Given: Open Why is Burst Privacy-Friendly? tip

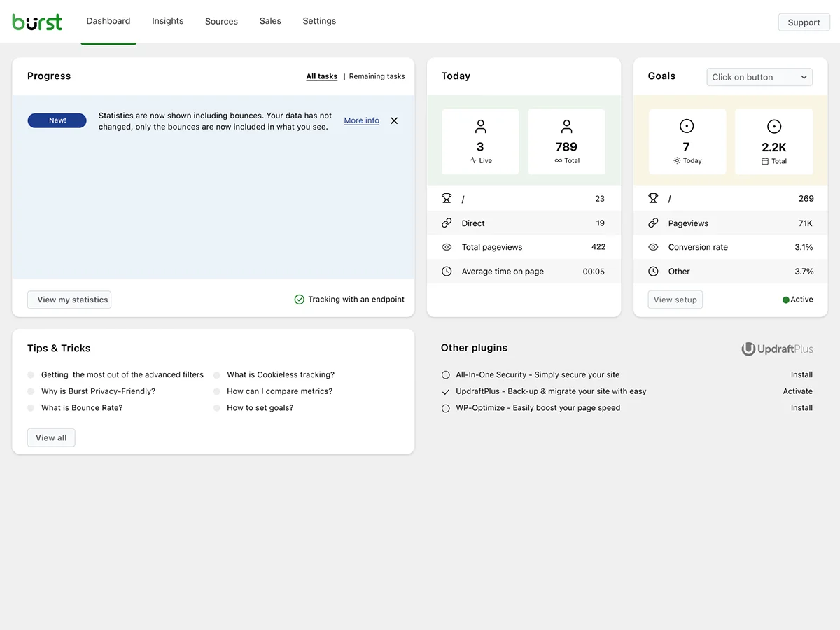Looking at the screenshot, I should (x=98, y=391).
